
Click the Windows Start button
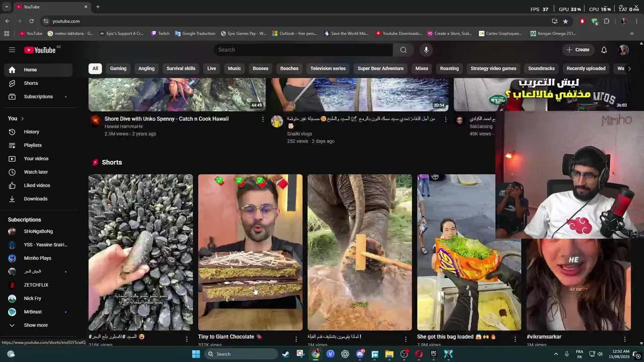pyautogui.click(x=196, y=354)
